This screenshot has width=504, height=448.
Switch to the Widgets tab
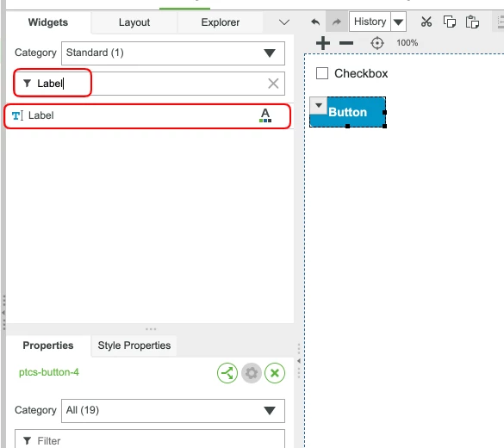pos(48,22)
